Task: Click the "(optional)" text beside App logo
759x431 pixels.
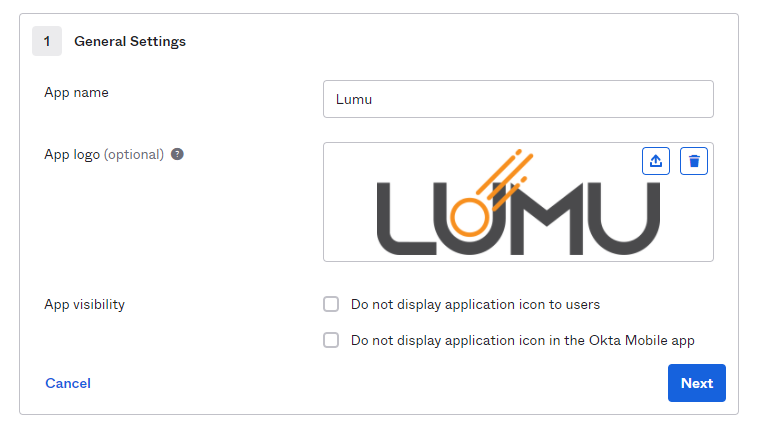Action: [134, 155]
